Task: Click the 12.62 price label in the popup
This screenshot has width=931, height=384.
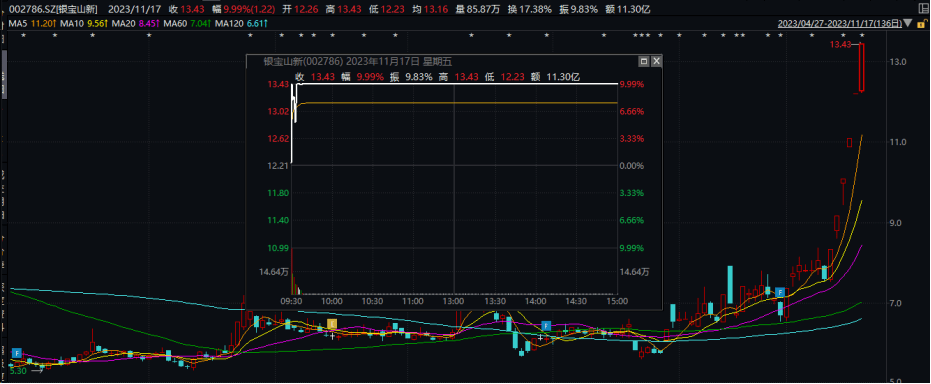Action: 278,139
